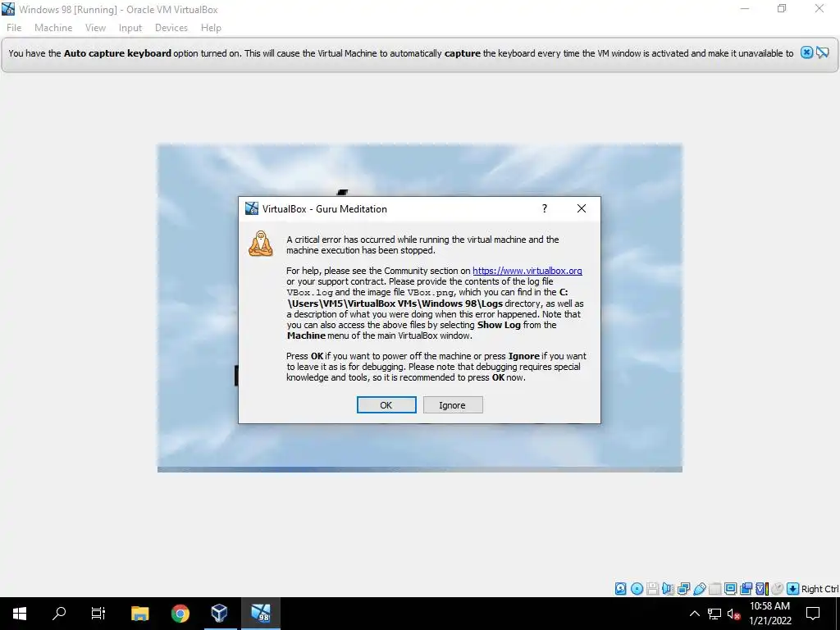Open the Help menu

coord(211,28)
